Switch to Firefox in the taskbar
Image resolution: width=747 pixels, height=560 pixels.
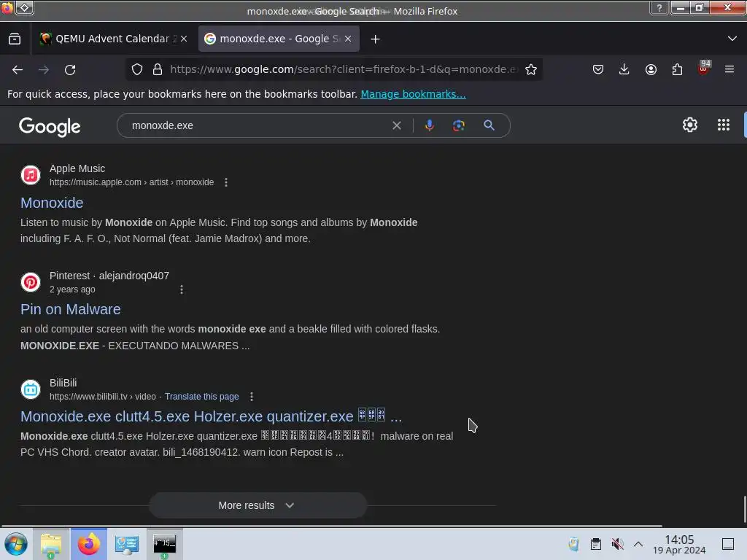pos(89,544)
